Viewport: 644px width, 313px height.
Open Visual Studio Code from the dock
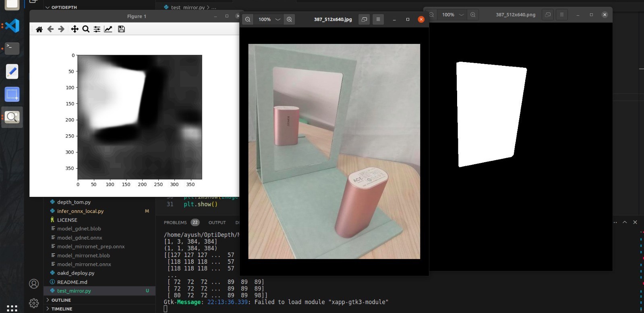click(x=12, y=25)
